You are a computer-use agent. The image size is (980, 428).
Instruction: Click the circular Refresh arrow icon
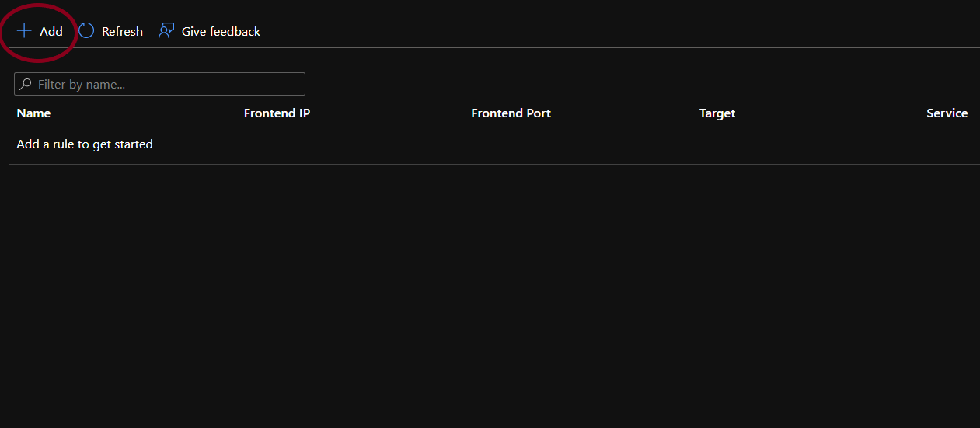point(86,31)
